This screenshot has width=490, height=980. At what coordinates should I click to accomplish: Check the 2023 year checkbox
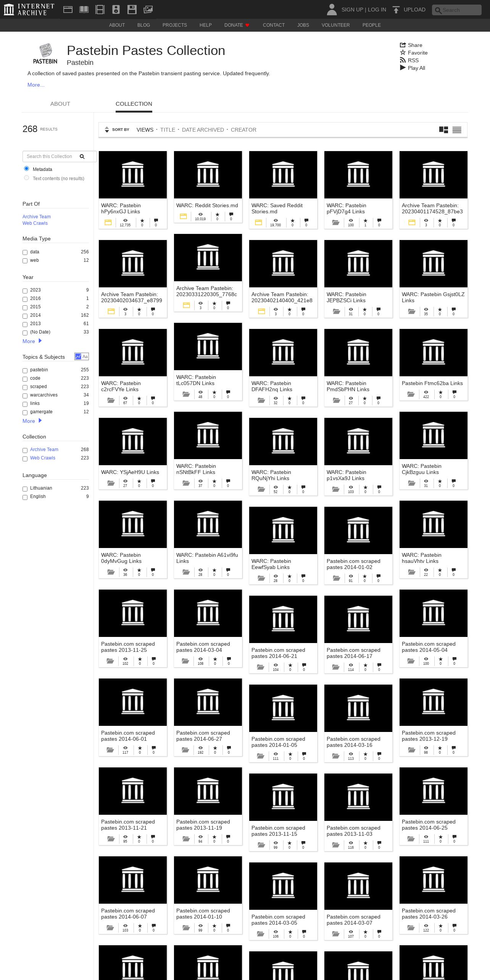(x=25, y=290)
